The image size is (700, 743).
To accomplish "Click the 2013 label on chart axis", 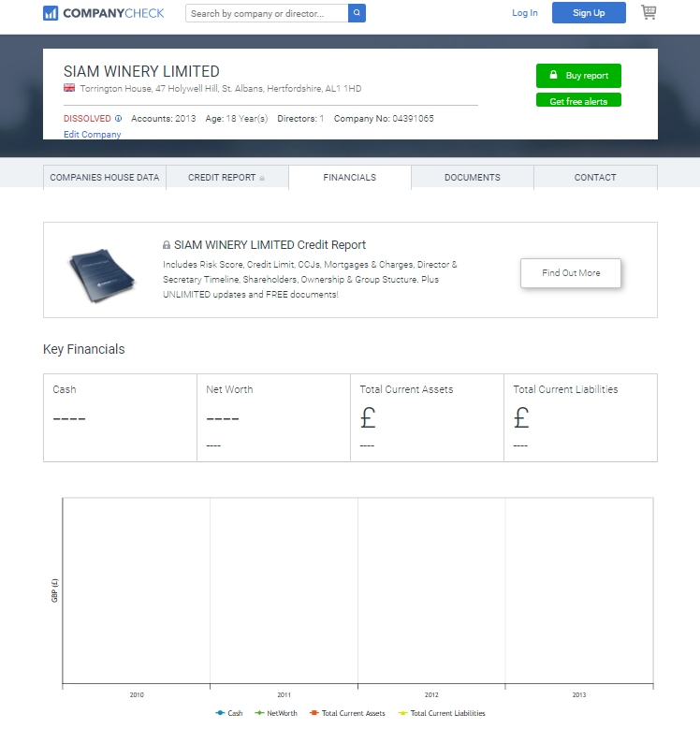I will point(578,694).
